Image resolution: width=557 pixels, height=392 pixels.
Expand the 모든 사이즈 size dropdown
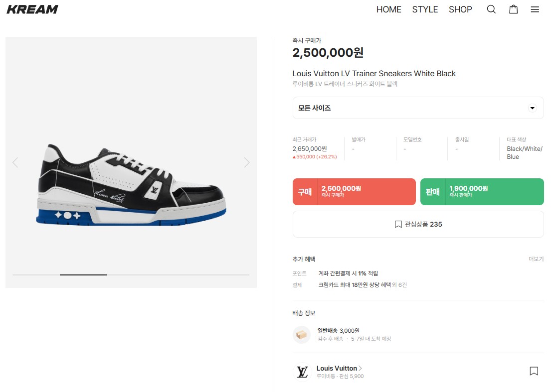click(418, 108)
